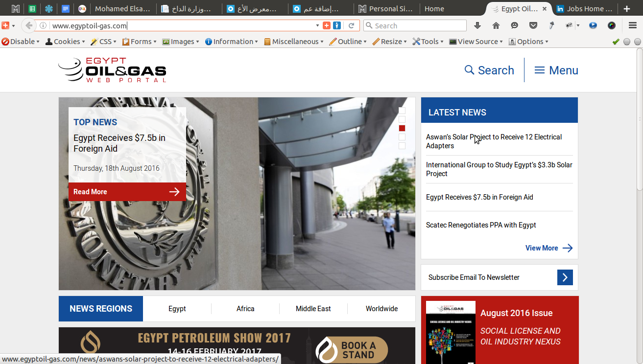
Task: Switch to the Mohamed Elsa... tab
Action: point(122,9)
